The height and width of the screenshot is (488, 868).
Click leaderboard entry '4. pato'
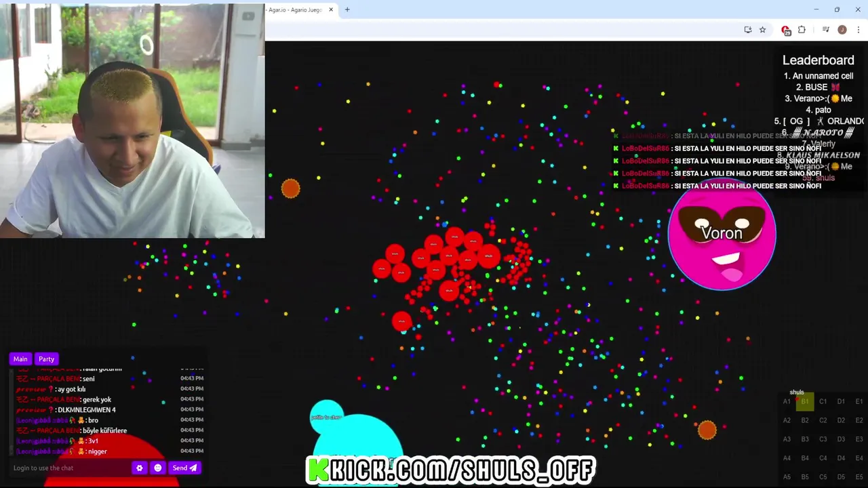point(818,110)
